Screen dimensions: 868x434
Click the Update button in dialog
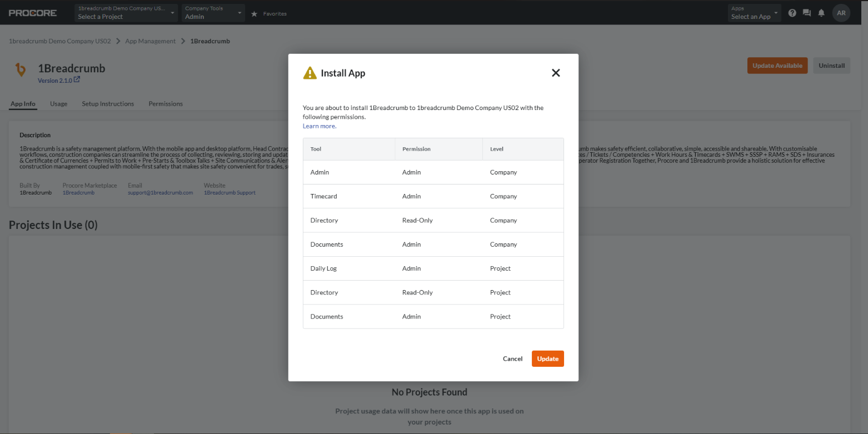pos(548,359)
